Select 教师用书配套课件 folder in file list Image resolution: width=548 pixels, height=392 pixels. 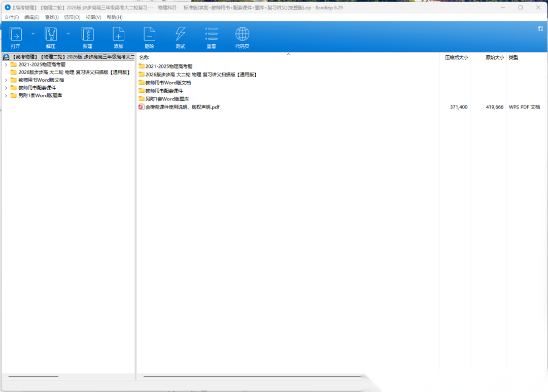coord(164,91)
